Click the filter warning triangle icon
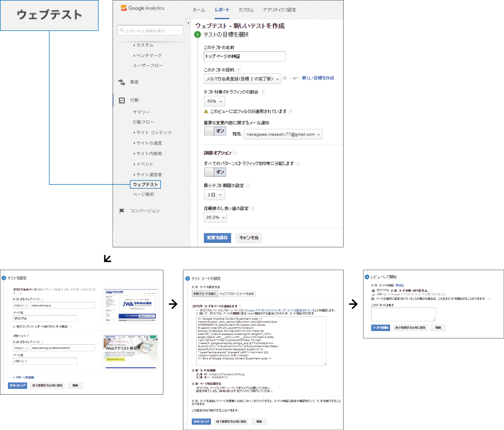 coord(206,111)
